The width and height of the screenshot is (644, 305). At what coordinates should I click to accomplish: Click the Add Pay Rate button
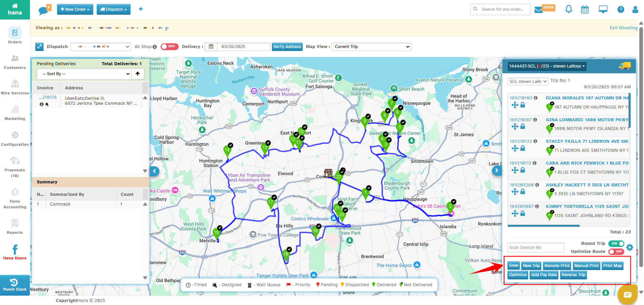tap(544, 275)
